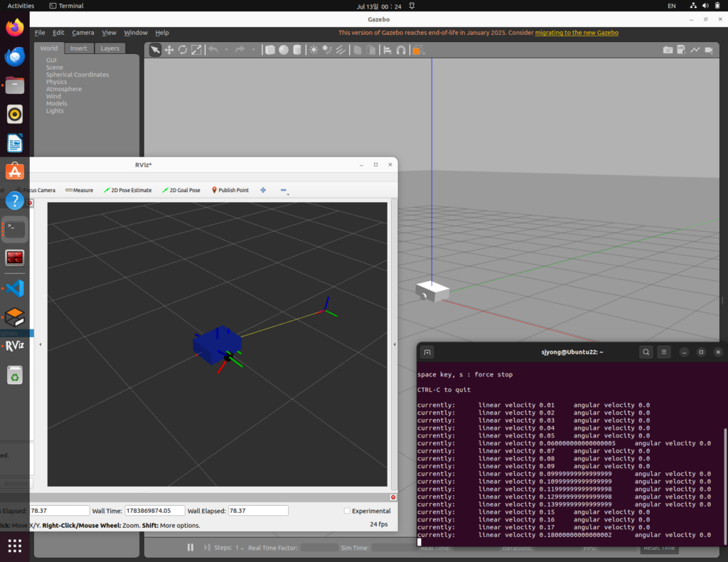Insert a cylinder shape in Gazebo
728x562 pixels.
click(x=297, y=50)
